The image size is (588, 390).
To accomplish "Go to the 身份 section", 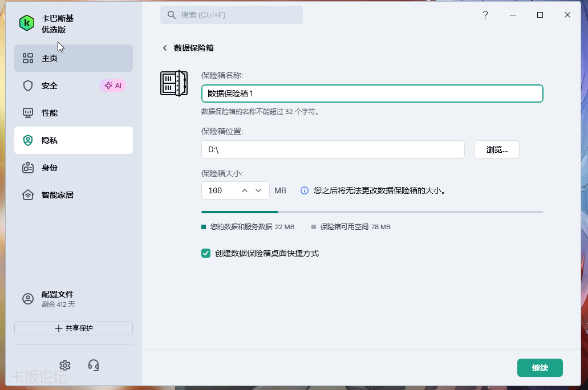I will point(74,168).
